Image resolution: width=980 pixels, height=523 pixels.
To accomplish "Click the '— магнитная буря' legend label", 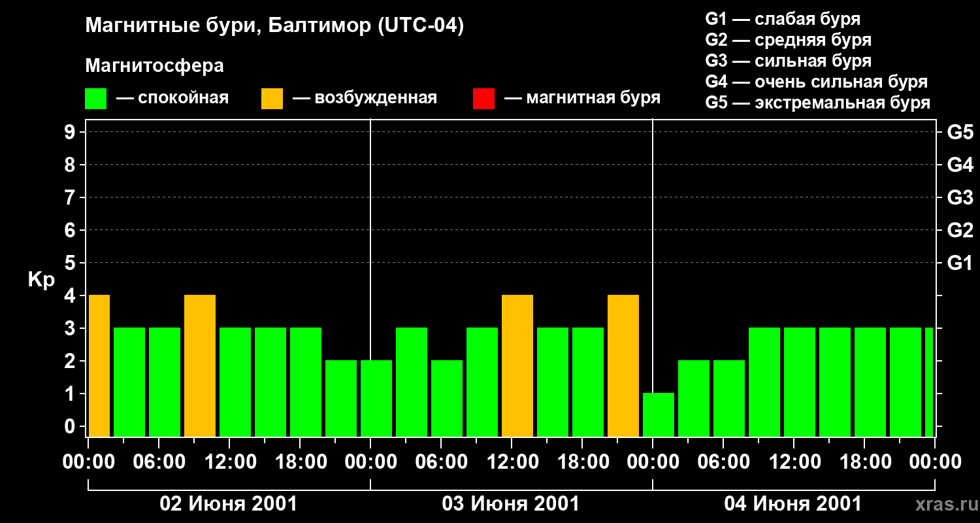I will (x=582, y=98).
